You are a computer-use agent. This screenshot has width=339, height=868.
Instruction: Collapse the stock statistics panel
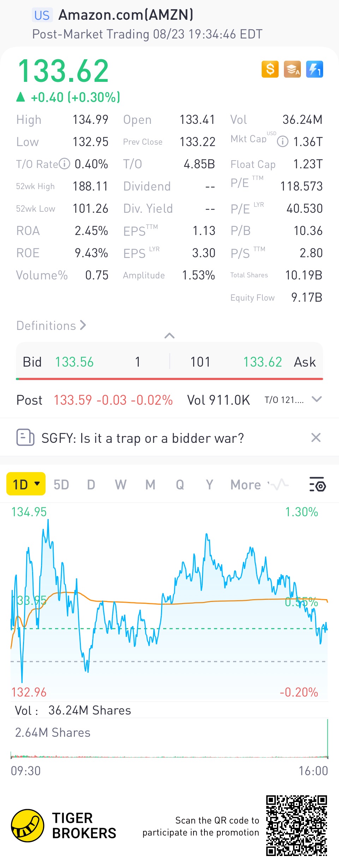pos(169,336)
